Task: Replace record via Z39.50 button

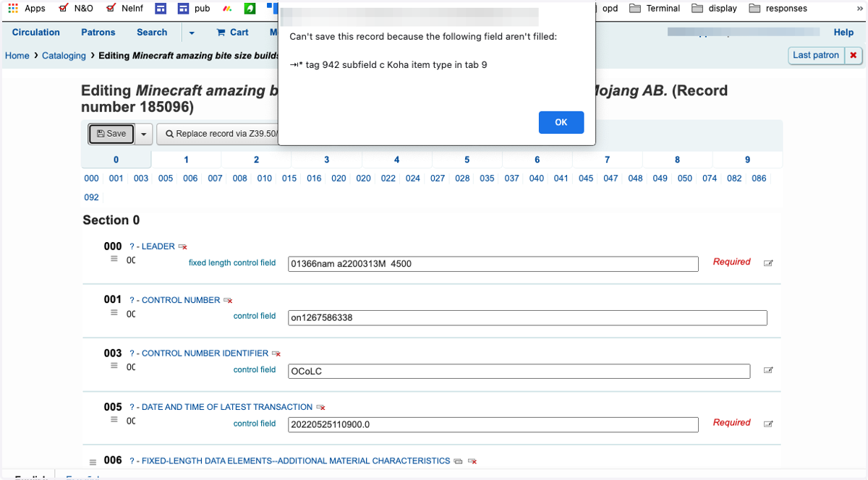Action: coord(218,134)
